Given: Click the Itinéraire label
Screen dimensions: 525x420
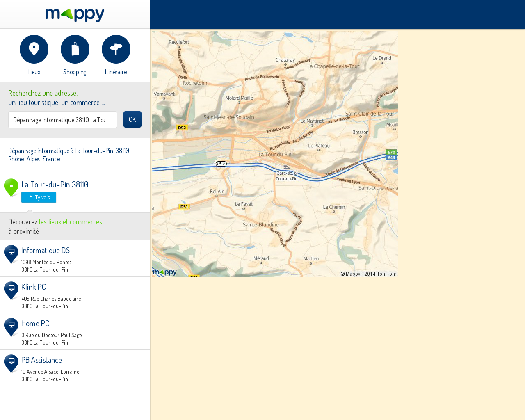Looking at the screenshot, I should click(x=116, y=72).
